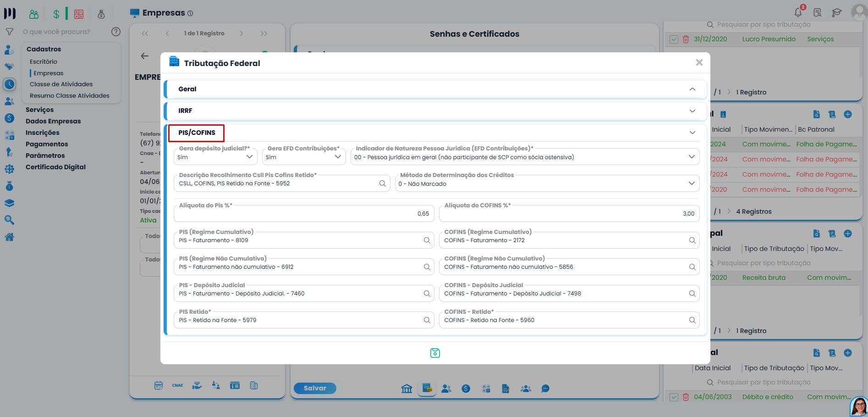Click the bank building icon in bottom toolbar
The height and width of the screenshot is (417, 868).
(x=407, y=389)
